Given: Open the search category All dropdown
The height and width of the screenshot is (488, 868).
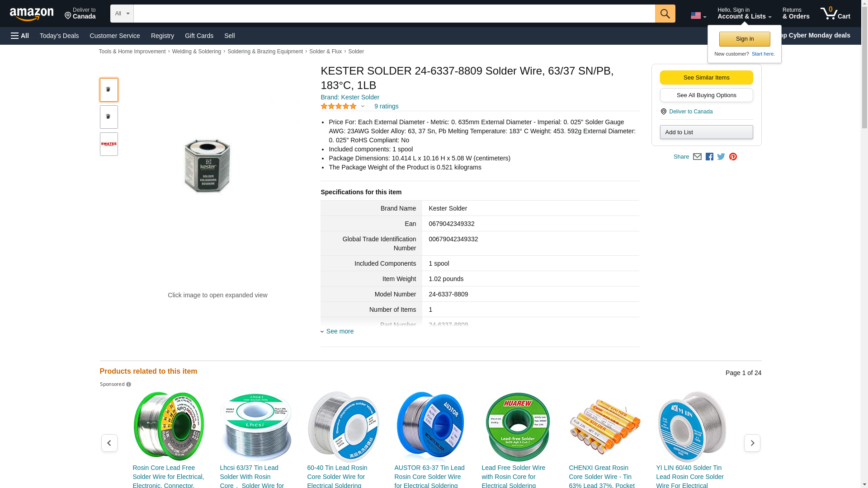Looking at the screenshot, I should pos(122,14).
